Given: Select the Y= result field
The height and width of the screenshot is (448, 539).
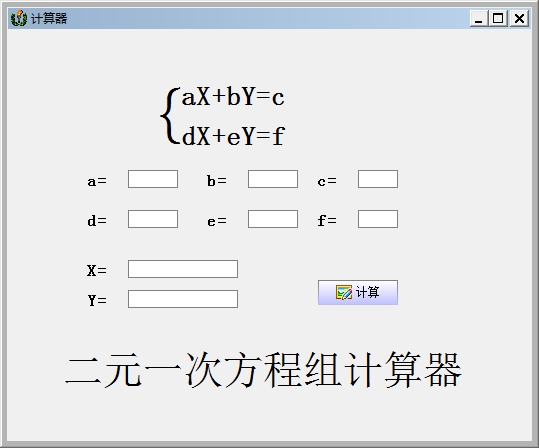Looking at the screenshot, I should tap(183, 299).
